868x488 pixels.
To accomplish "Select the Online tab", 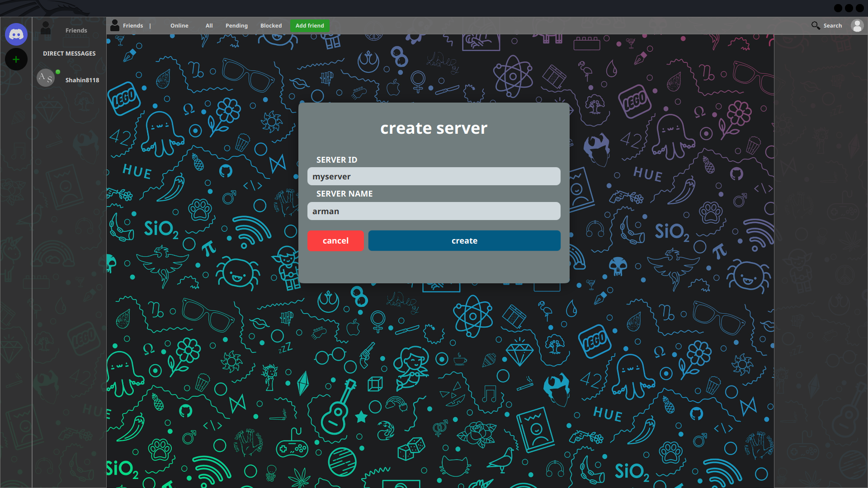I will pyautogui.click(x=179, y=26).
